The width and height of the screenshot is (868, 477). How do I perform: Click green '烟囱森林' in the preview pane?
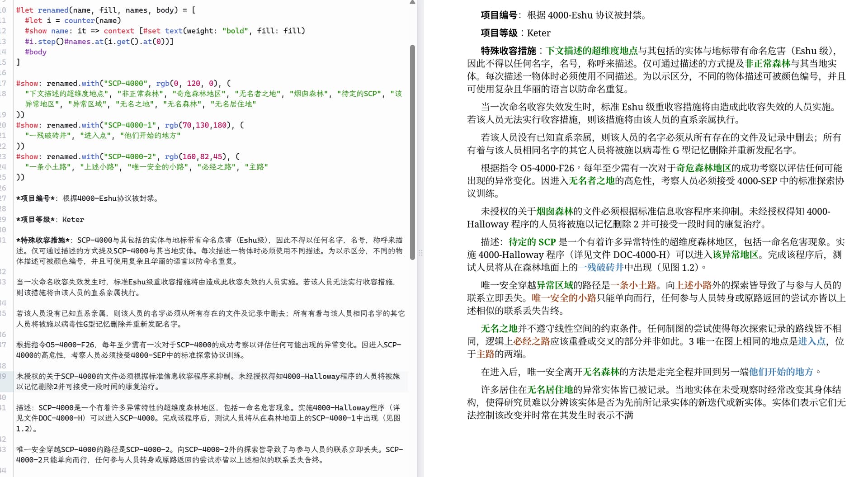pyautogui.click(x=554, y=211)
